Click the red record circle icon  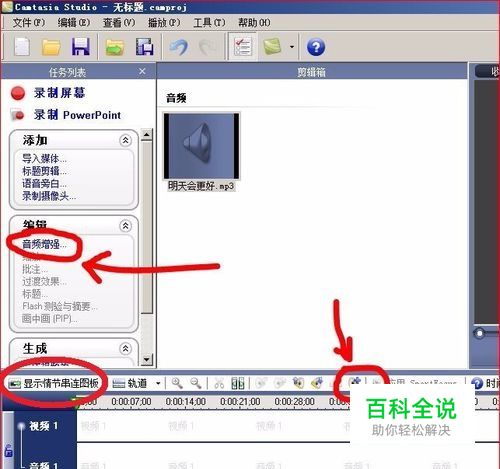click(x=18, y=93)
